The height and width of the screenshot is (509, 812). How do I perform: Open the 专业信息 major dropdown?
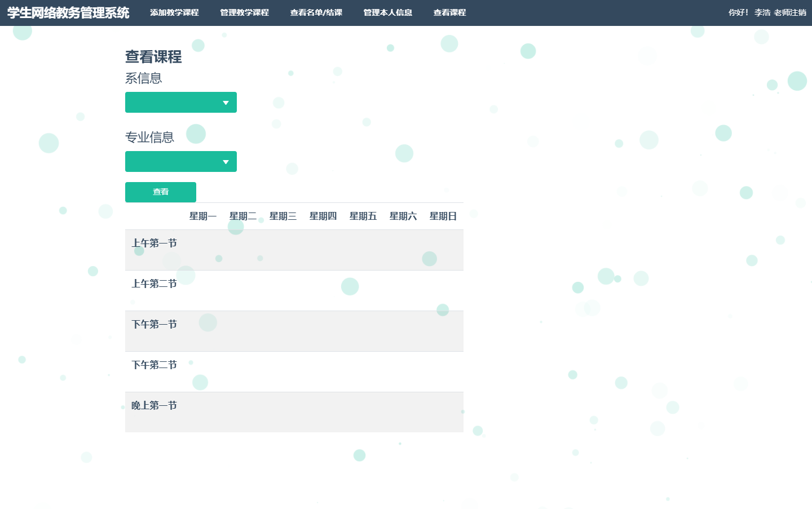(x=181, y=162)
